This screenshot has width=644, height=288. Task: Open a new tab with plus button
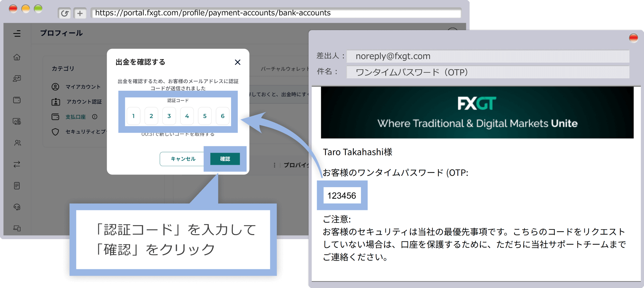tap(80, 13)
